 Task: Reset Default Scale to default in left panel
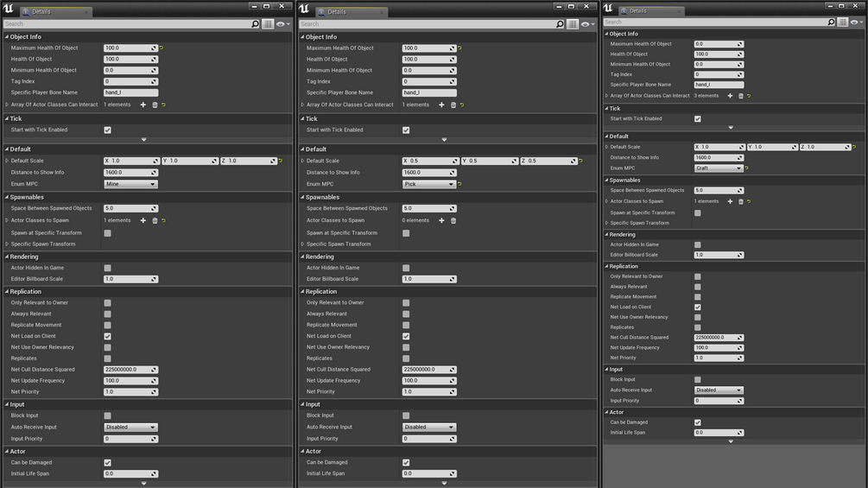281,161
